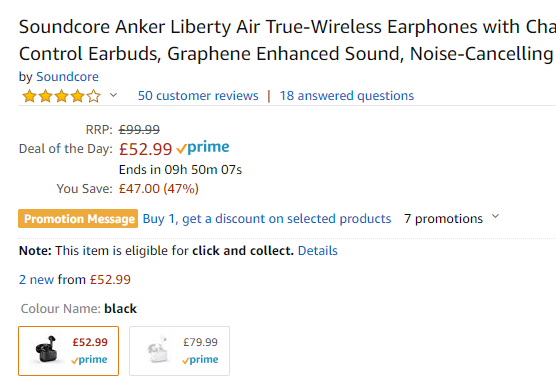Click black earbuds product image

[x=47, y=350]
